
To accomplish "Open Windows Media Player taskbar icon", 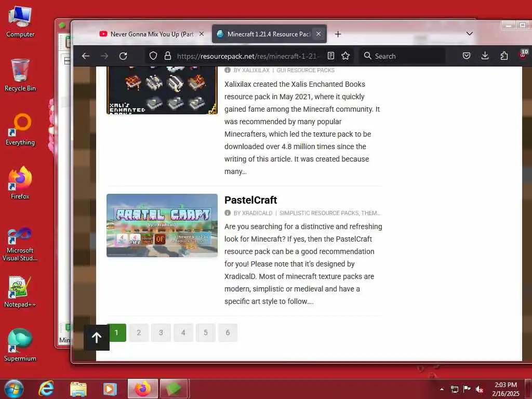I will click(x=110, y=389).
